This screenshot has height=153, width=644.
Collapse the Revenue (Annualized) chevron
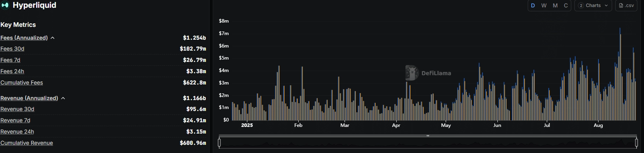point(63,98)
